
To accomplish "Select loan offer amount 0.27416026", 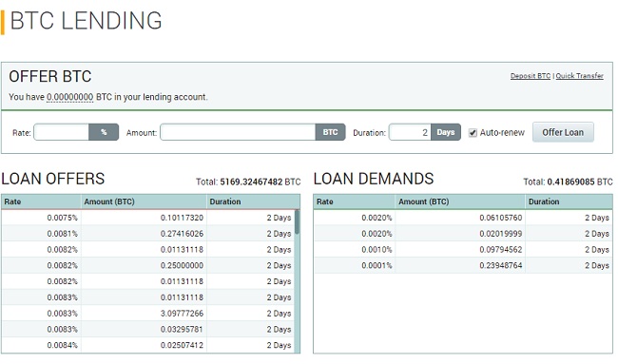I will click(182, 234).
